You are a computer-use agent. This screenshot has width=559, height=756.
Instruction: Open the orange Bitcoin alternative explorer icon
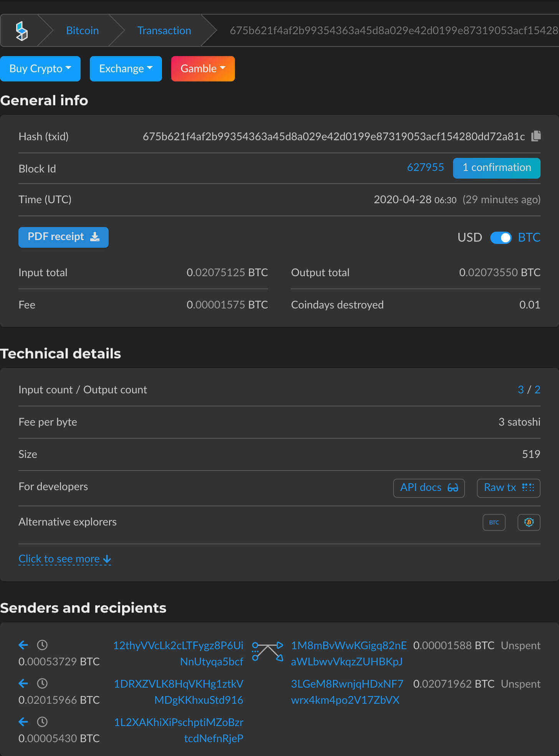coord(529,522)
